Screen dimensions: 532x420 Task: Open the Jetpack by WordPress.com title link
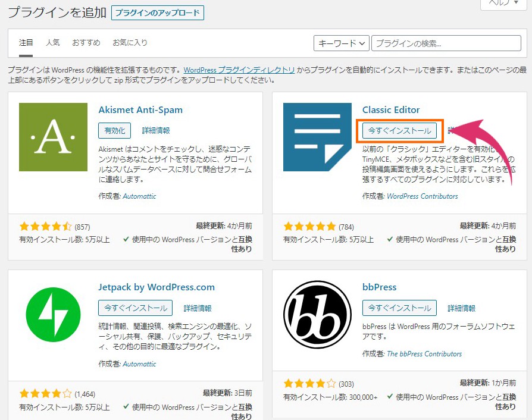[157, 287]
